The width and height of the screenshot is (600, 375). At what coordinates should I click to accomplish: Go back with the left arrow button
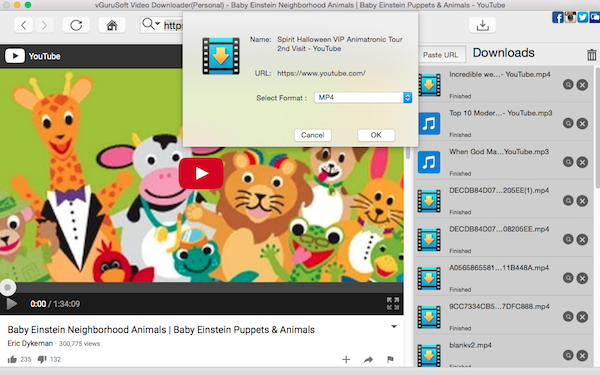24,25
